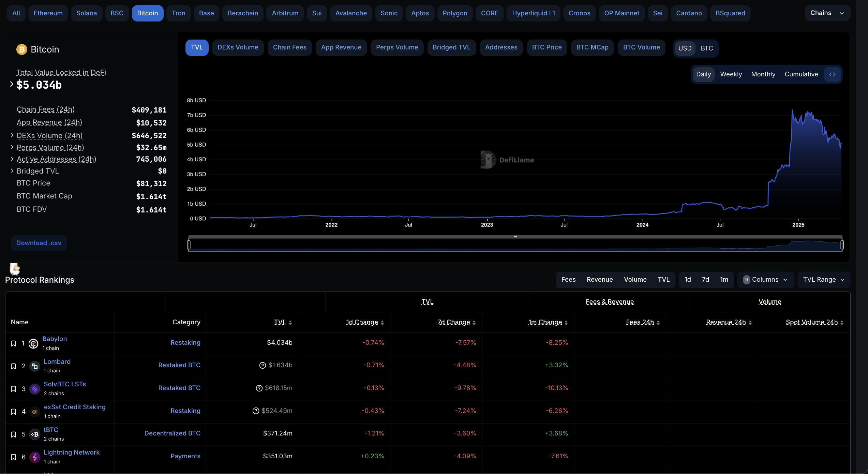Select the Cumulative chart view

point(801,74)
